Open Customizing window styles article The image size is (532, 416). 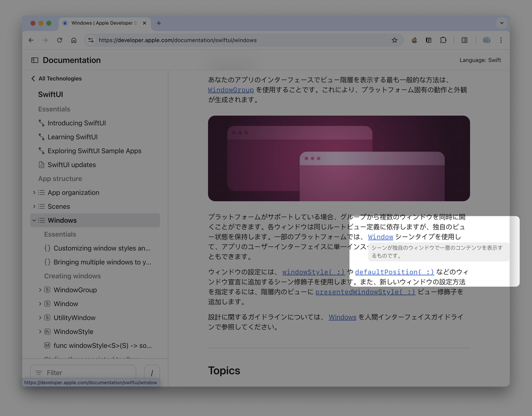tap(102, 248)
